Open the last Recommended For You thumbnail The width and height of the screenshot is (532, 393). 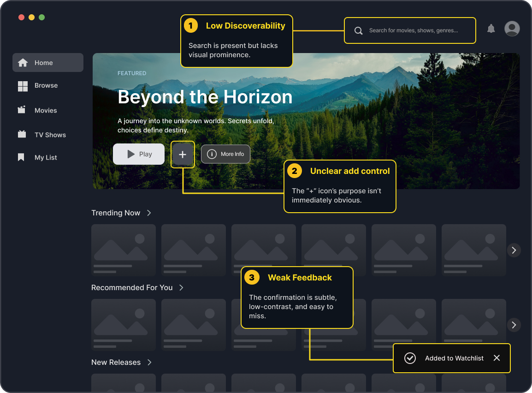[474, 322]
